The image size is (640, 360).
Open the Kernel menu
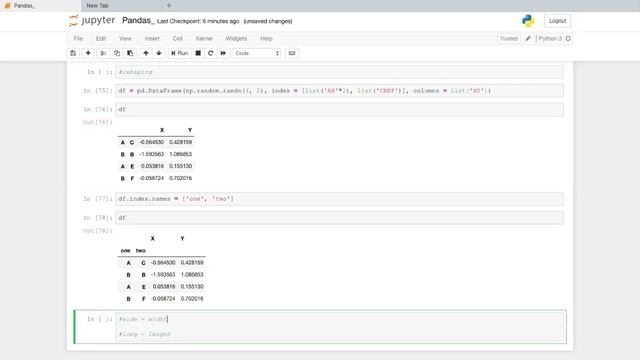(204, 38)
